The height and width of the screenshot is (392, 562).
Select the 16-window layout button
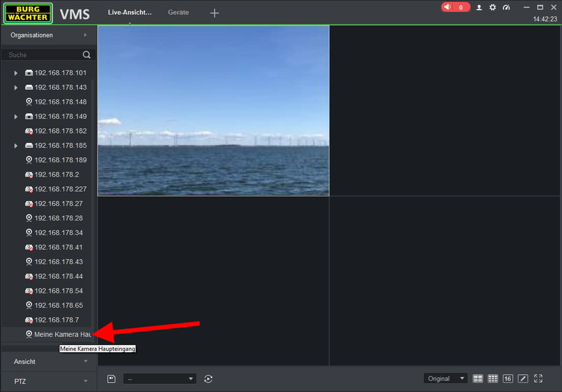(508, 379)
